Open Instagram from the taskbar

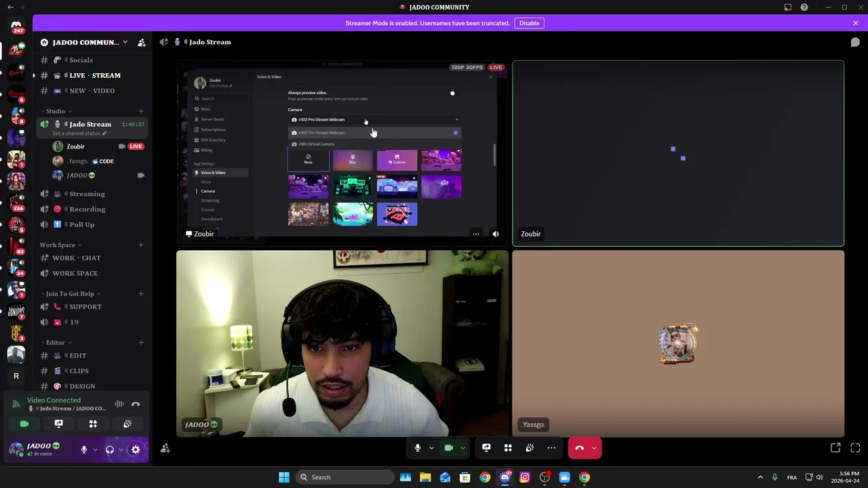tap(525, 477)
